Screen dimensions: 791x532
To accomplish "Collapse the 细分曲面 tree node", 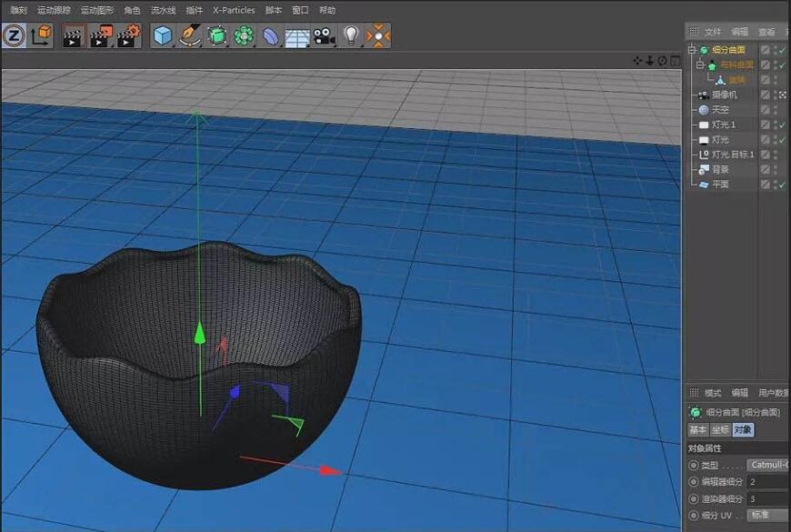I will pyautogui.click(x=692, y=49).
